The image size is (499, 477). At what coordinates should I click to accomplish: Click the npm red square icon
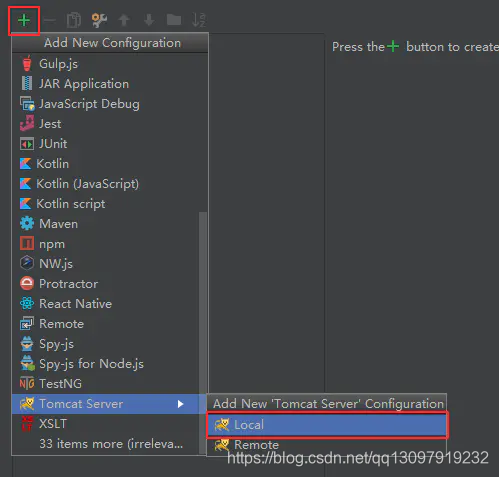[x=27, y=243]
